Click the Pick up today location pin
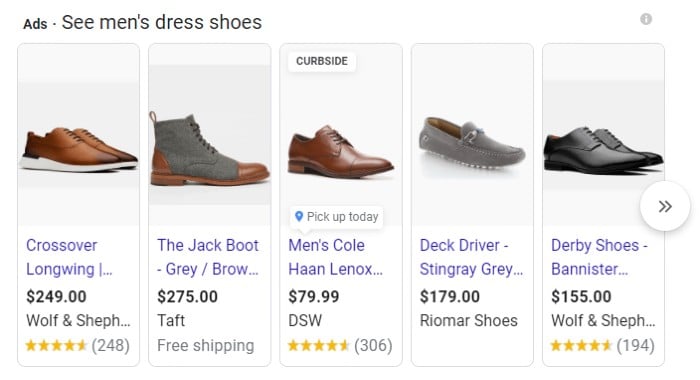The height and width of the screenshot is (380, 700). pos(299,217)
